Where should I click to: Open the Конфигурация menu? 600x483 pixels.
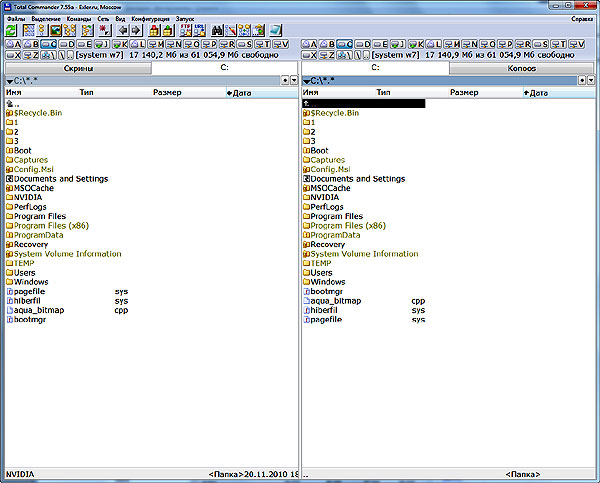(148, 19)
